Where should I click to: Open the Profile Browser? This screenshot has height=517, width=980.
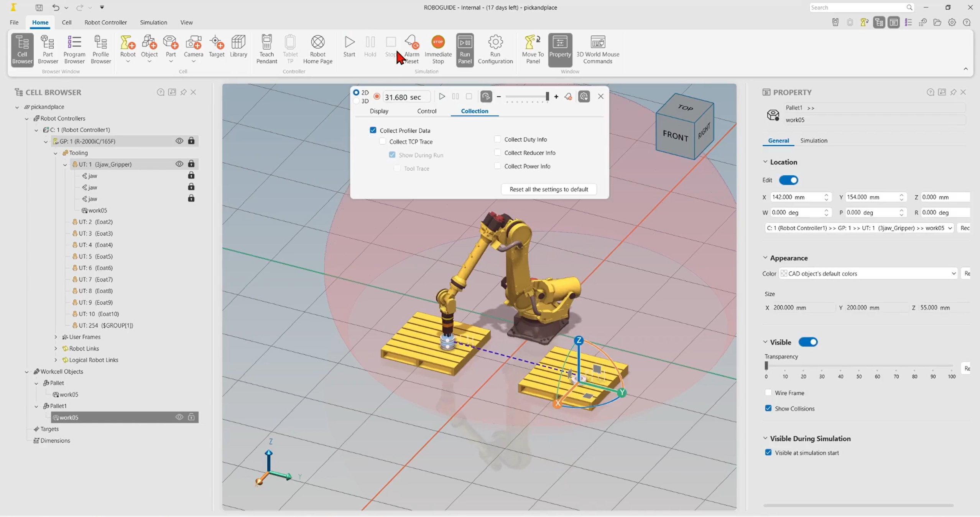click(x=100, y=50)
